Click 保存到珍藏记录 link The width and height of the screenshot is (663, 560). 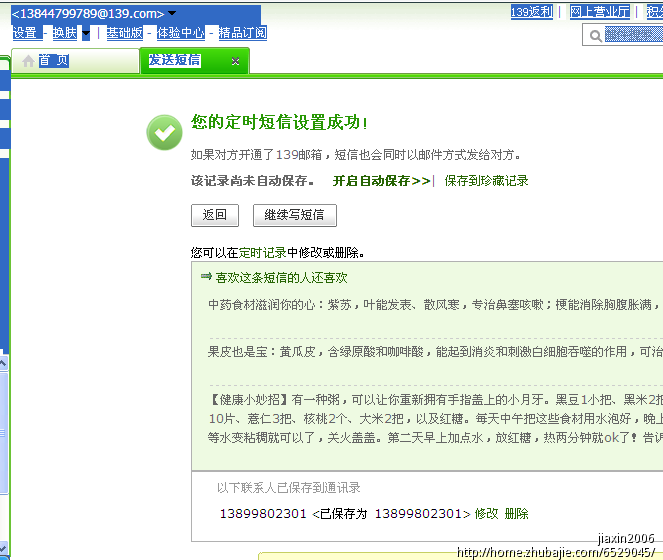(x=486, y=181)
